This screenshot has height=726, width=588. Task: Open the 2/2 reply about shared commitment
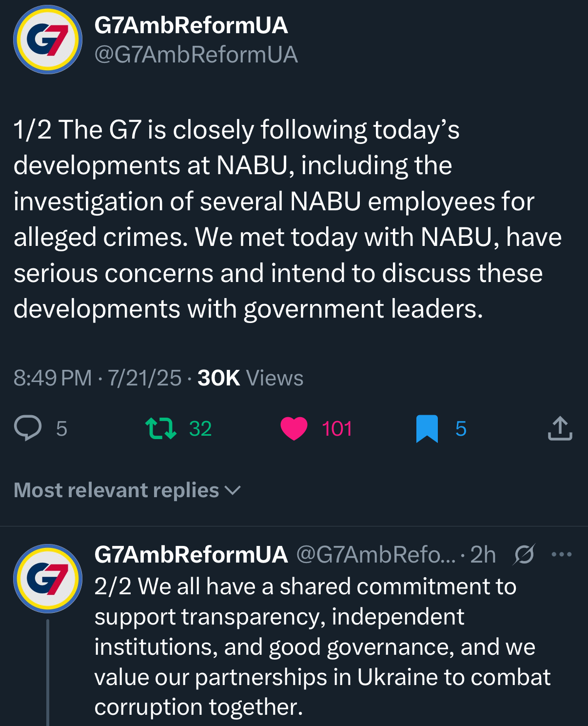(x=322, y=646)
